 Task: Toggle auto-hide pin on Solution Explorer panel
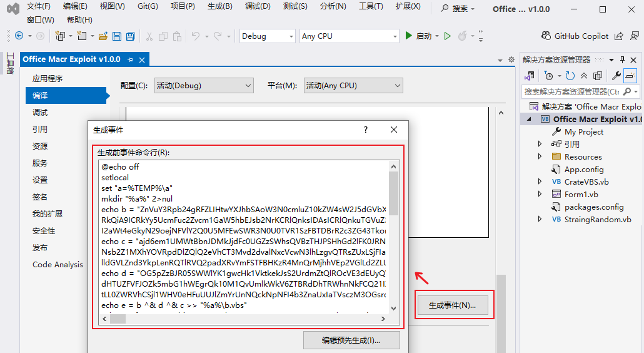tap(622, 59)
